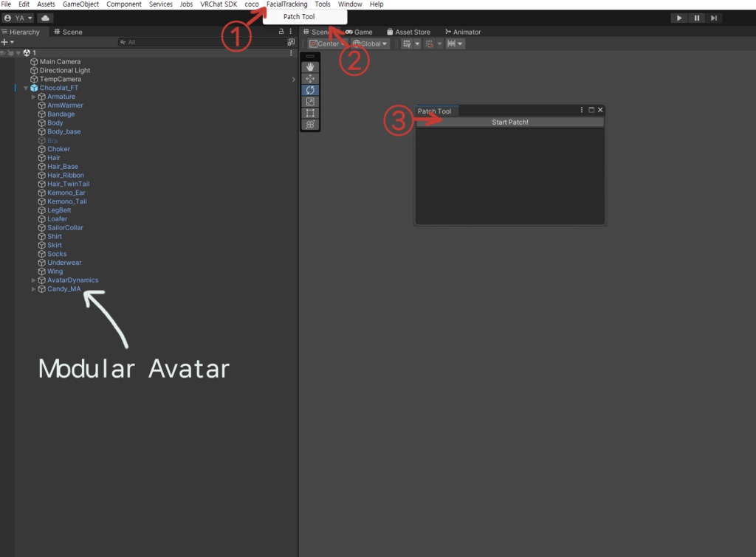This screenshot has height=557, width=756.
Task: Select the Patch Tool window tab
Action: 435,111
